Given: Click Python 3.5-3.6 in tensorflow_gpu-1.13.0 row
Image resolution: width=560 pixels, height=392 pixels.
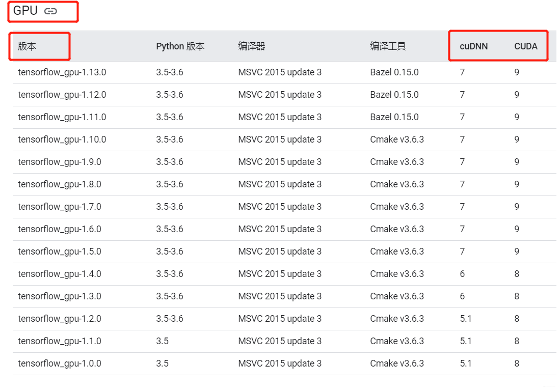Looking at the screenshot, I should coord(170,72).
